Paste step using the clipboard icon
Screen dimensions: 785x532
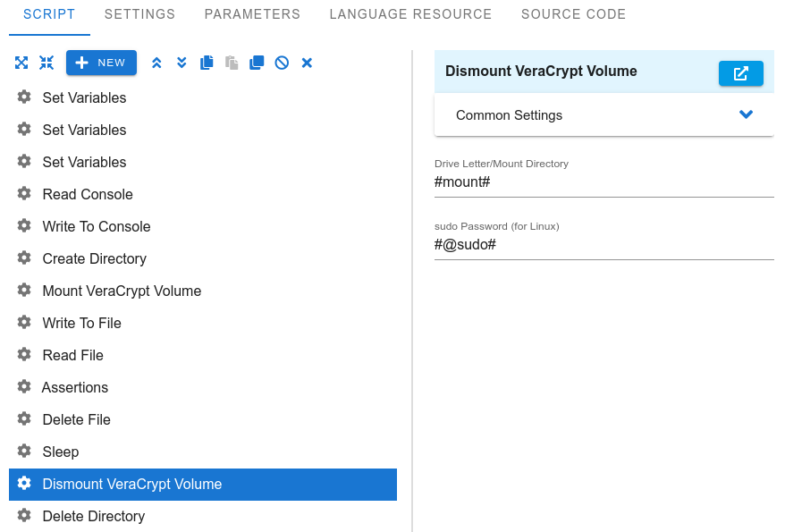pos(232,63)
